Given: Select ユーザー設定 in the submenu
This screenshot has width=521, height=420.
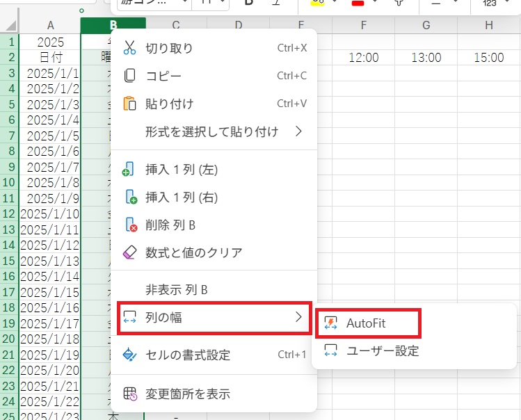Looking at the screenshot, I should tap(414, 351).
